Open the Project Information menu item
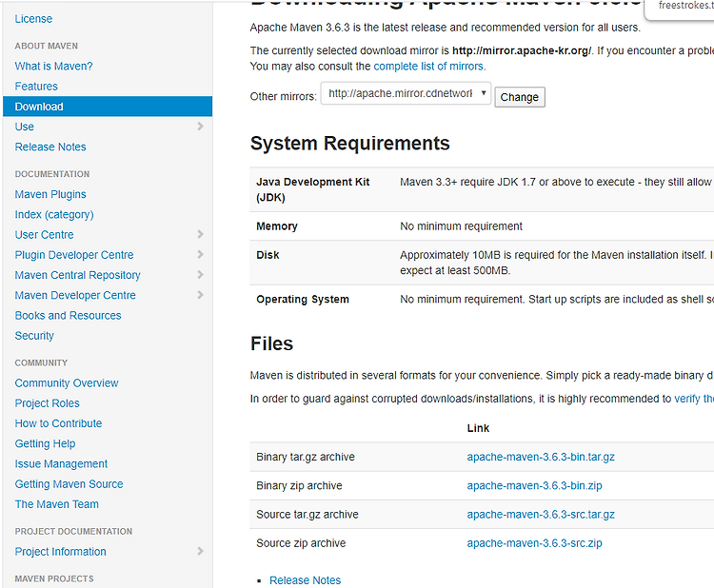 [60, 551]
